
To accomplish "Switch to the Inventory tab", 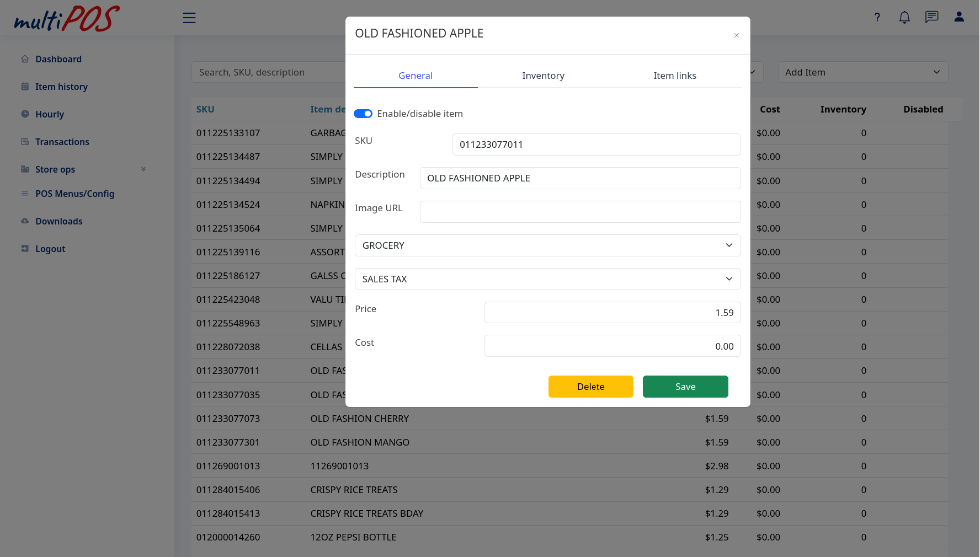I will click(543, 76).
